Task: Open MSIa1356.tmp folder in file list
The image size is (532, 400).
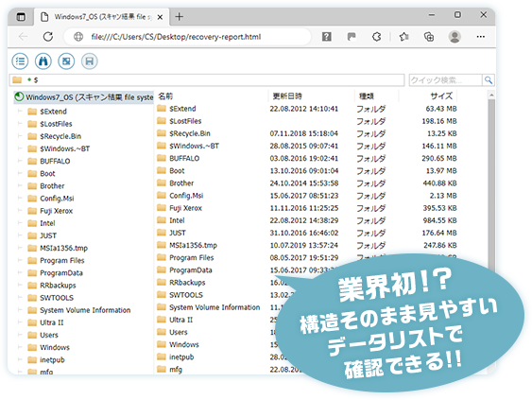Action: [x=193, y=245]
